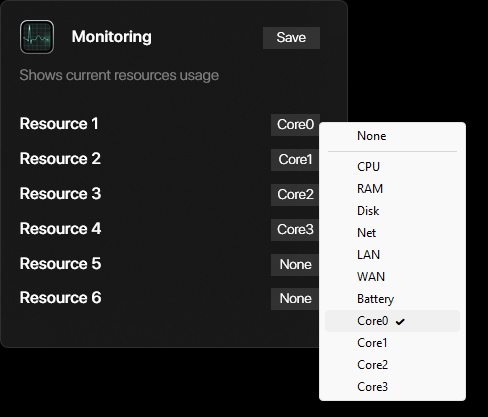The height and width of the screenshot is (417, 488).
Task: Click the 'Shows current resources usage' description
Action: coord(119,75)
